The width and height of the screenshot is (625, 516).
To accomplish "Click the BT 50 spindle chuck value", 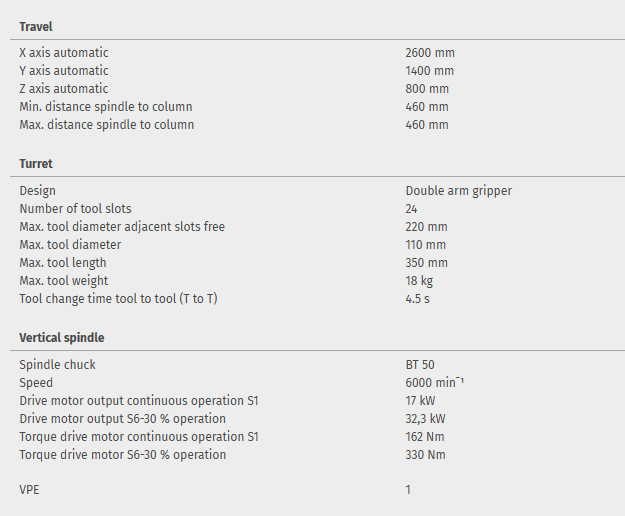I will coord(420,365).
